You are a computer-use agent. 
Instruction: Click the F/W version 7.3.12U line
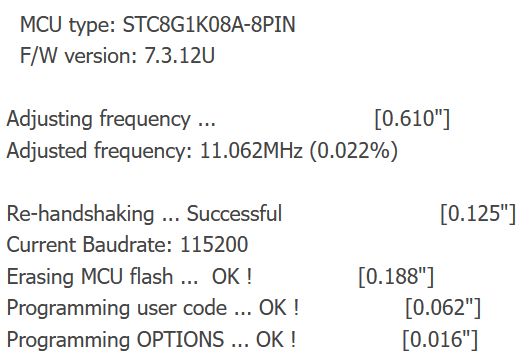pyautogui.click(x=117, y=55)
